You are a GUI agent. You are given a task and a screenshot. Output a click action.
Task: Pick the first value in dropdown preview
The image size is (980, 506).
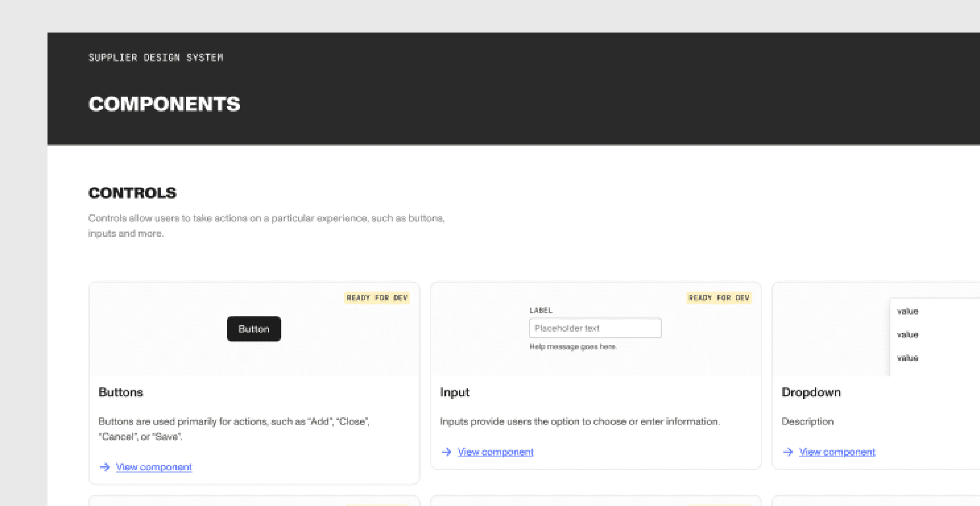[908, 311]
